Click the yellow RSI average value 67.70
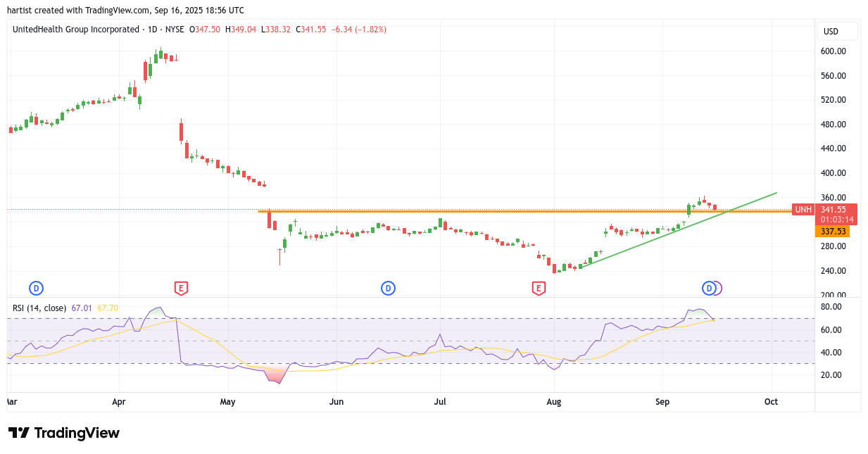Viewport: 868px width, 454px height. 108,308
